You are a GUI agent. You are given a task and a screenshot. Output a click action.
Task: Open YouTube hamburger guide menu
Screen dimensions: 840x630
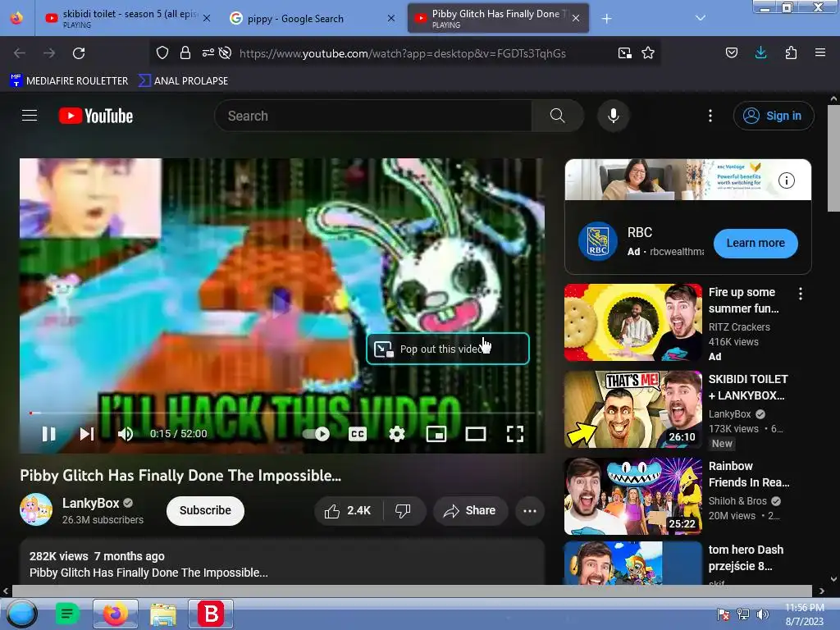point(30,116)
